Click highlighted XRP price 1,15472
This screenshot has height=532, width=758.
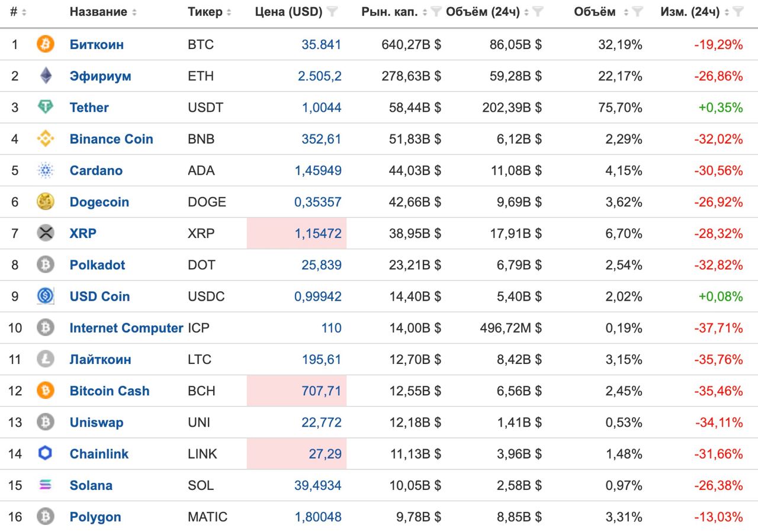318,233
